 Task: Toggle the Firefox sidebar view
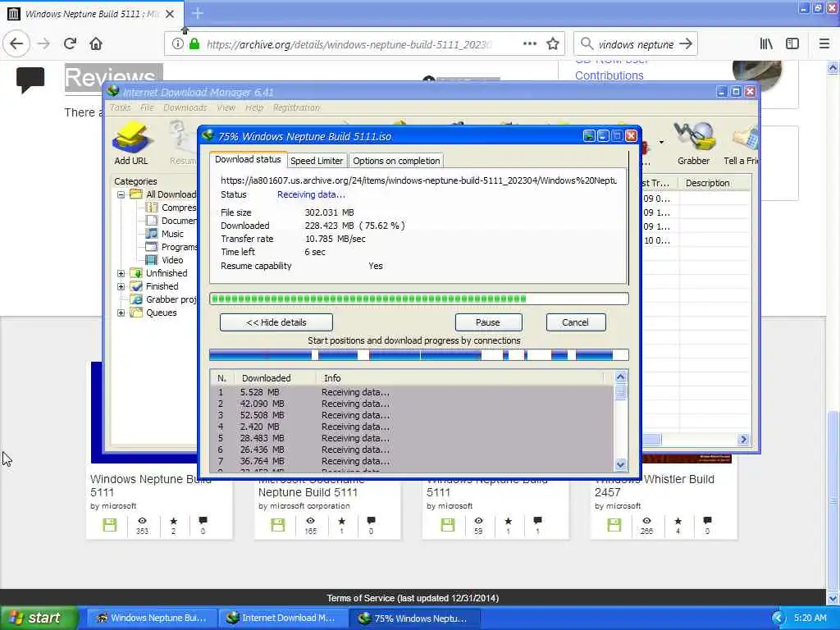point(792,44)
